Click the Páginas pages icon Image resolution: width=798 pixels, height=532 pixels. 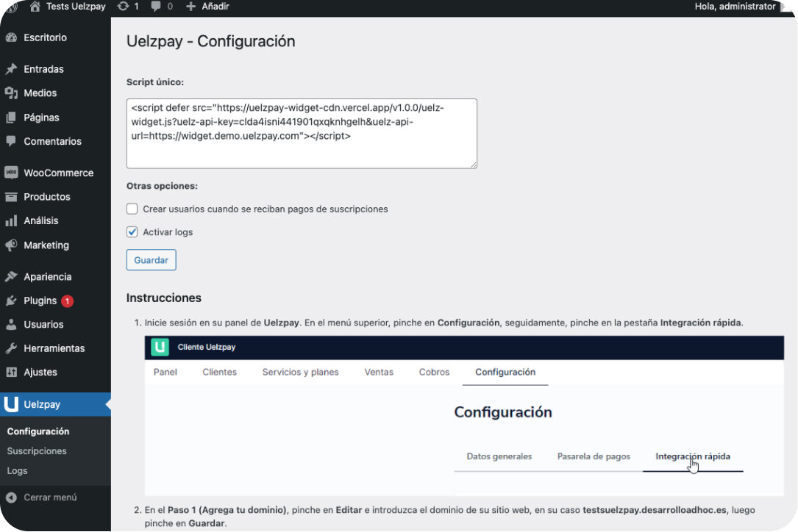(11, 118)
